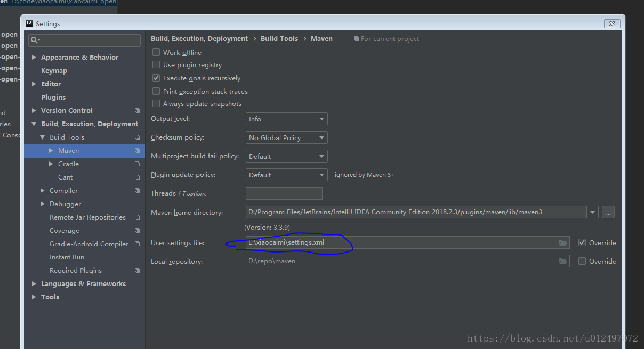Image resolution: width=644 pixels, height=349 pixels.
Task: Expand Maven subtree arrow
Action: (51, 151)
